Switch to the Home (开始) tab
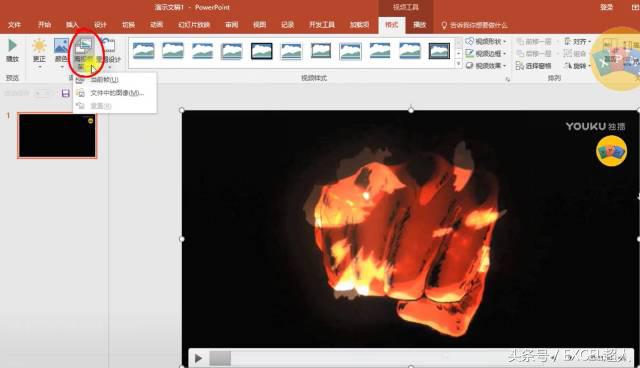The height and width of the screenshot is (368, 640). (44, 25)
